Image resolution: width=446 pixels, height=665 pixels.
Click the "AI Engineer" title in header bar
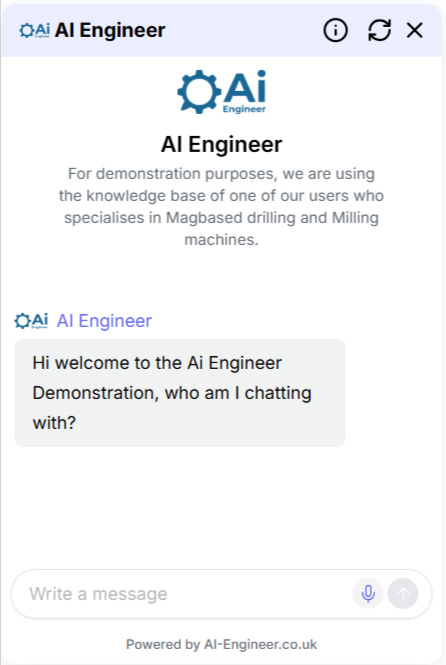click(x=110, y=30)
